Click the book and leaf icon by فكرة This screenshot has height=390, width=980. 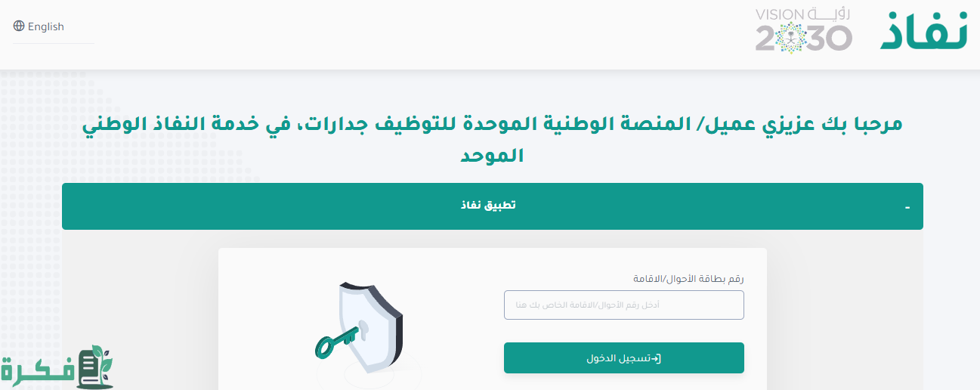94,368
